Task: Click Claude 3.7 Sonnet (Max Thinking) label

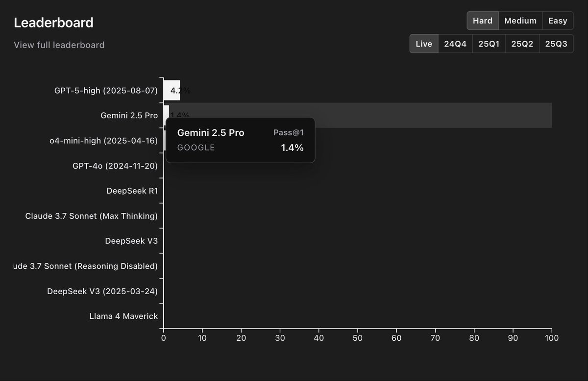Action: [x=92, y=216]
